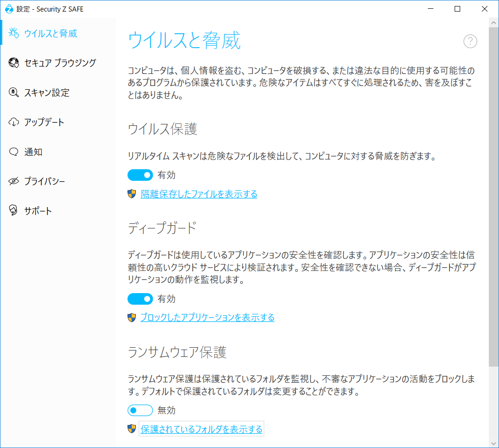Click the scrollbar down arrow
Viewport: 499px width, 448px height.
[493, 442]
